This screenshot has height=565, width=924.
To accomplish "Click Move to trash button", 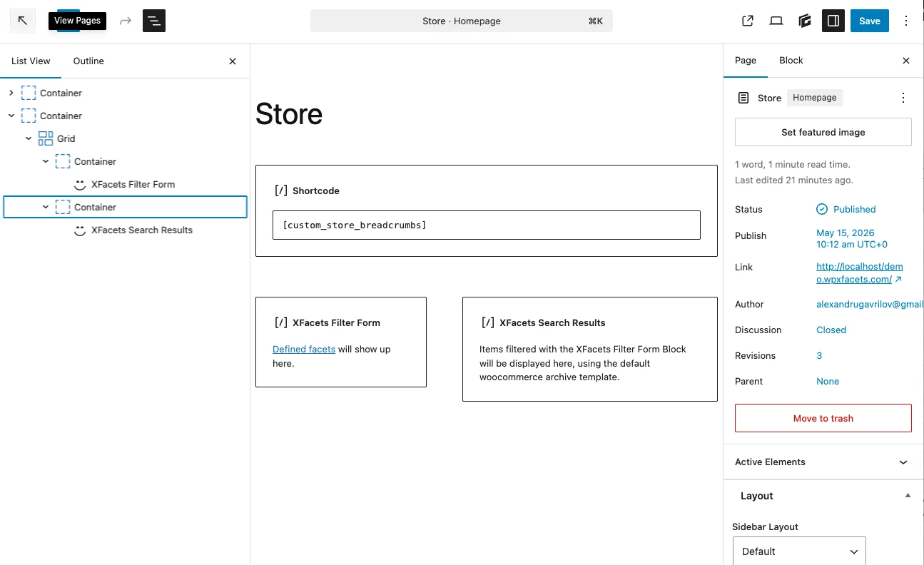I will [x=823, y=418].
